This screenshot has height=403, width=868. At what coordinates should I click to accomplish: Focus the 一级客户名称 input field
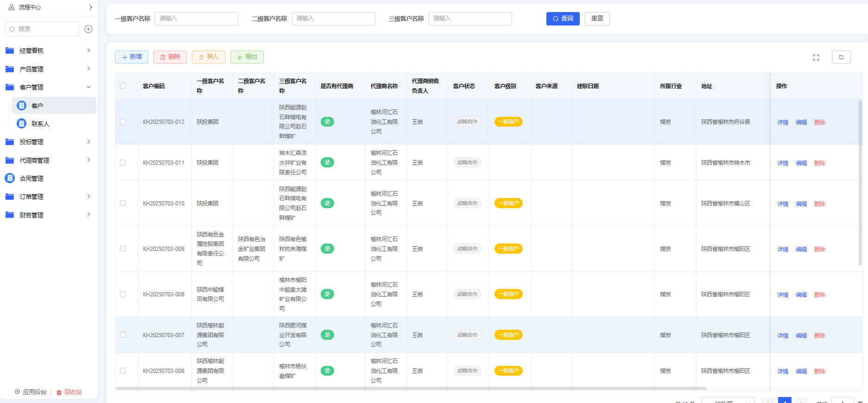point(196,19)
